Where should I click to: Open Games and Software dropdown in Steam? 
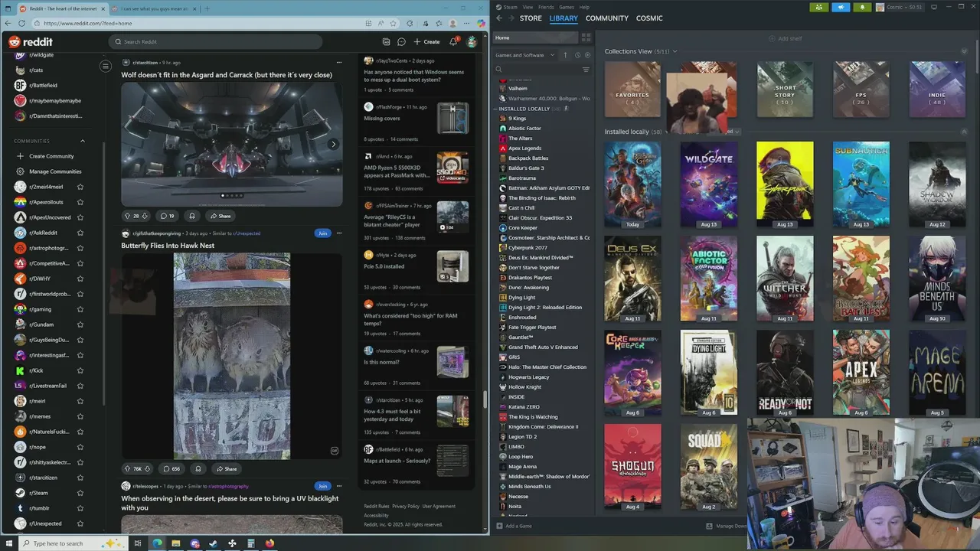click(x=525, y=55)
